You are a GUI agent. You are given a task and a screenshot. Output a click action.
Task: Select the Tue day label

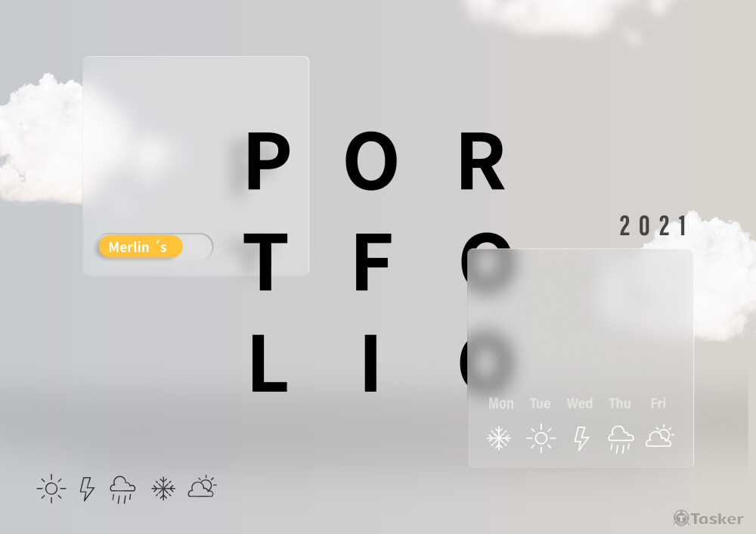pyautogui.click(x=540, y=403)
